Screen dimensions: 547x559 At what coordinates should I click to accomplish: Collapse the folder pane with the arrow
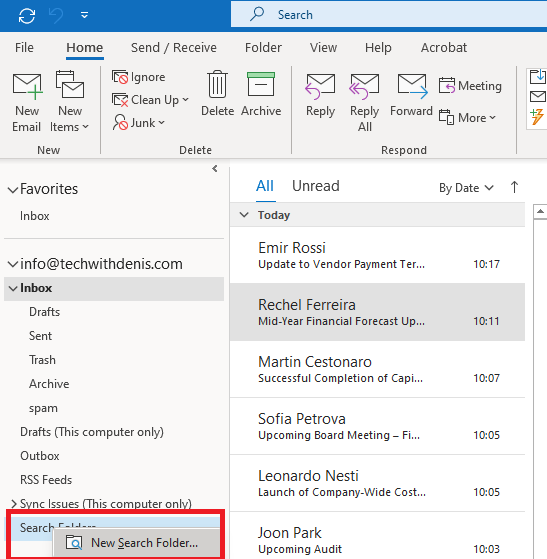215,169
